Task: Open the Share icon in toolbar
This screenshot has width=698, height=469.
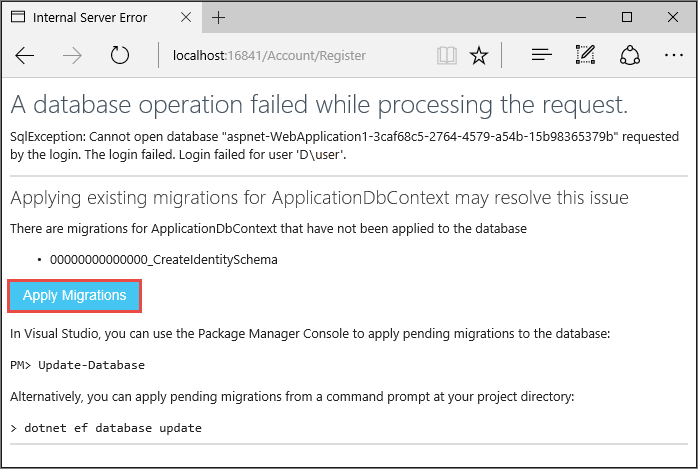Action: tap(630, 56)
